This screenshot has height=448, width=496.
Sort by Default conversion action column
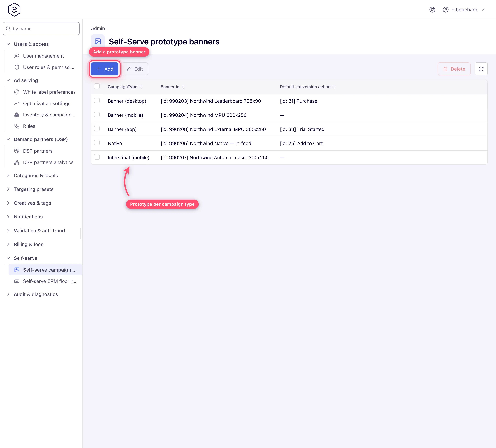308,87
